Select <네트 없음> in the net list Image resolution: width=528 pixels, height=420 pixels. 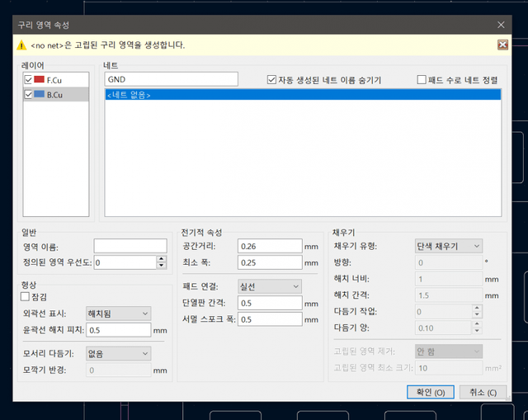click(x=302, y=95)
